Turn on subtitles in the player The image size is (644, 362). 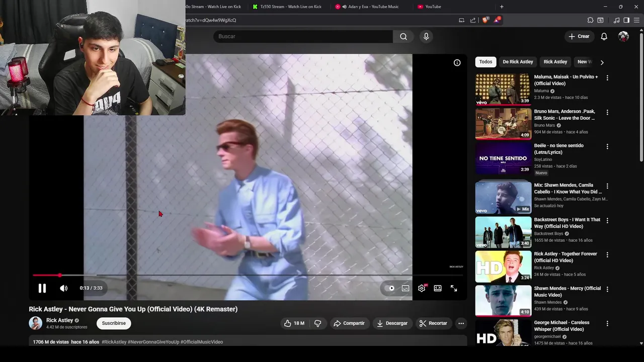(x=406, y=288)
